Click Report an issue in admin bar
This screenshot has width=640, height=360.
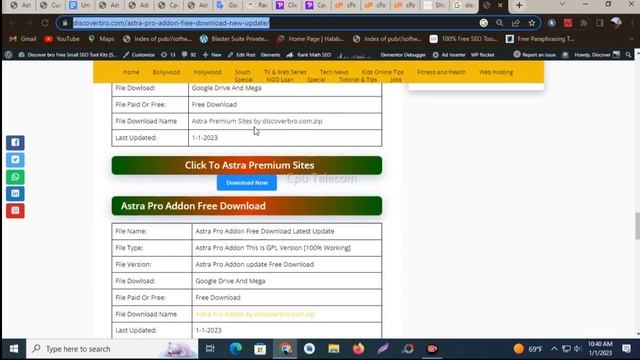point(535,55)
